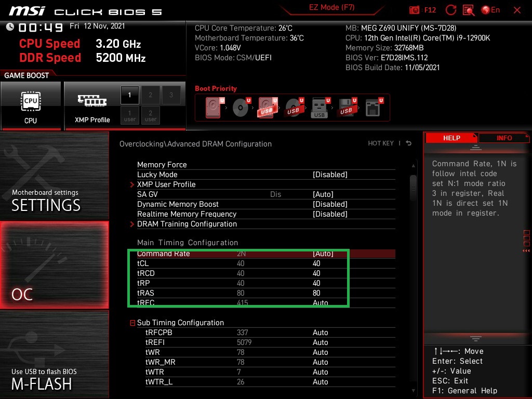Screen dimensions: 532x399
Task: Edit the tRCD value field
Action: [x=316, y=273]
